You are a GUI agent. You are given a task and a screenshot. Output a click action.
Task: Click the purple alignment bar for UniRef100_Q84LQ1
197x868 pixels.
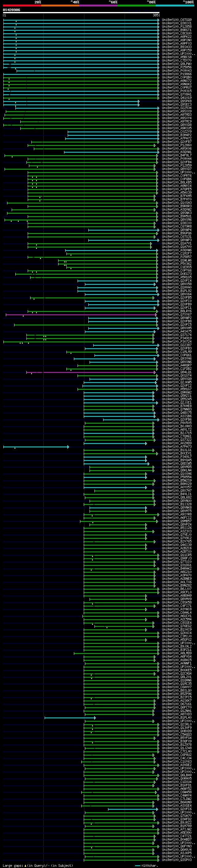(91, 372)
